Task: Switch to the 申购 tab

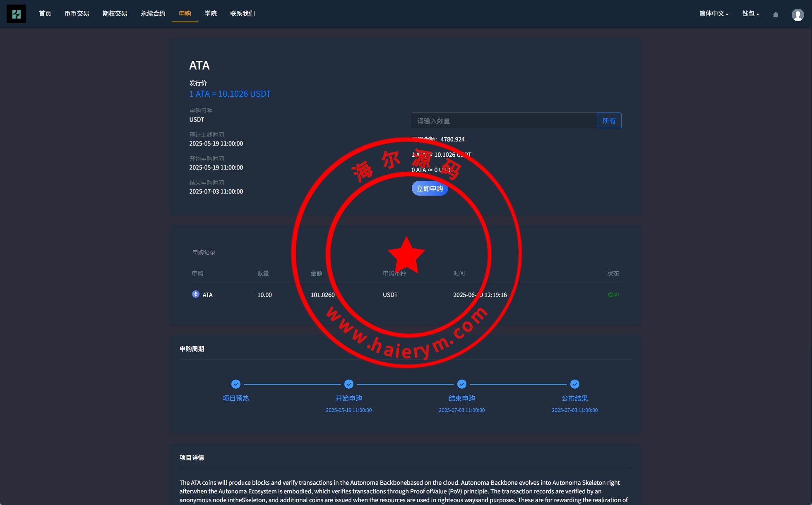Action: (x=185, y=14)
